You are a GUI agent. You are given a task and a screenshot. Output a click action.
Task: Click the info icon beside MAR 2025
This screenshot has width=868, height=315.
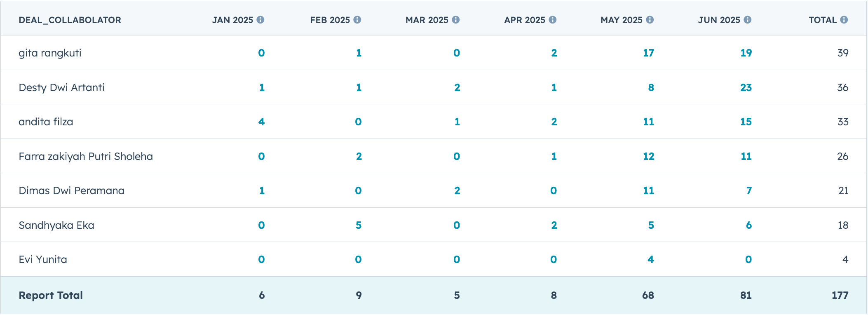pos(455,20)
